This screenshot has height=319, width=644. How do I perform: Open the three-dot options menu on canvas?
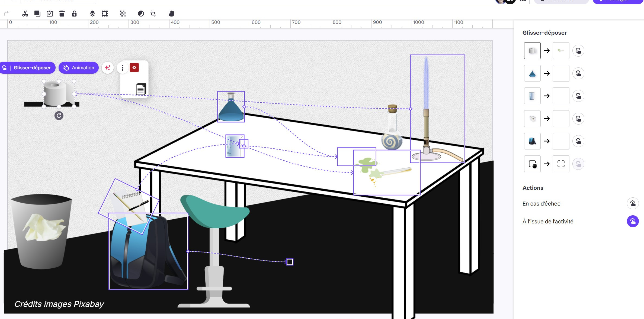(x=123, y=68)
